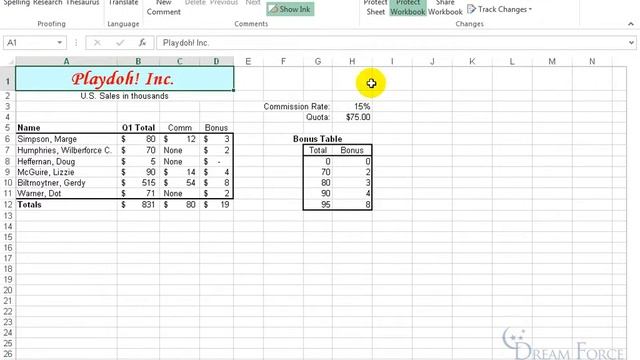Select the Simpson, Marge cell
This screenshot has height=360, width=640.
(x=66, y=139)
